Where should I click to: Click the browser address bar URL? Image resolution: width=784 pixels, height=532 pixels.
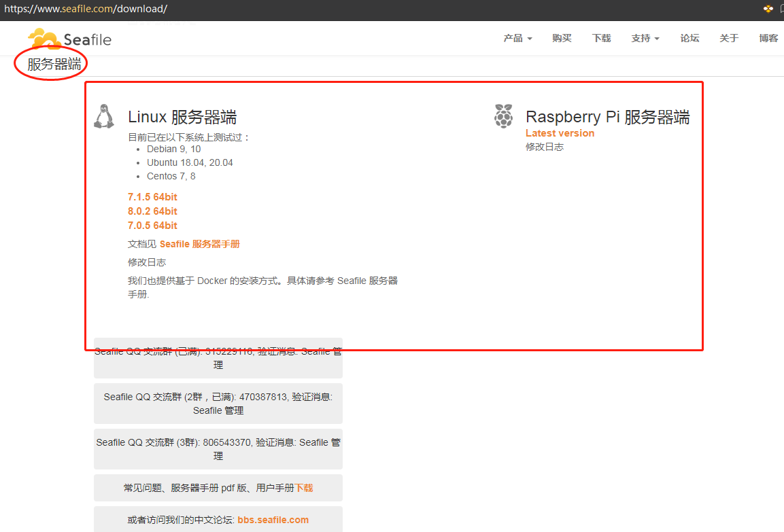[85, 9]
